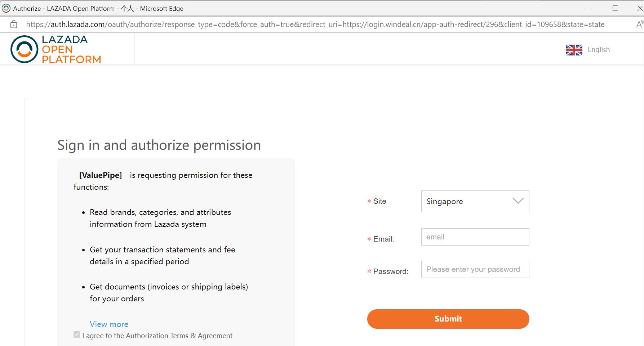
Task: Check the I agree to Authorization Terms checkbox
Action: pos(76,334)
